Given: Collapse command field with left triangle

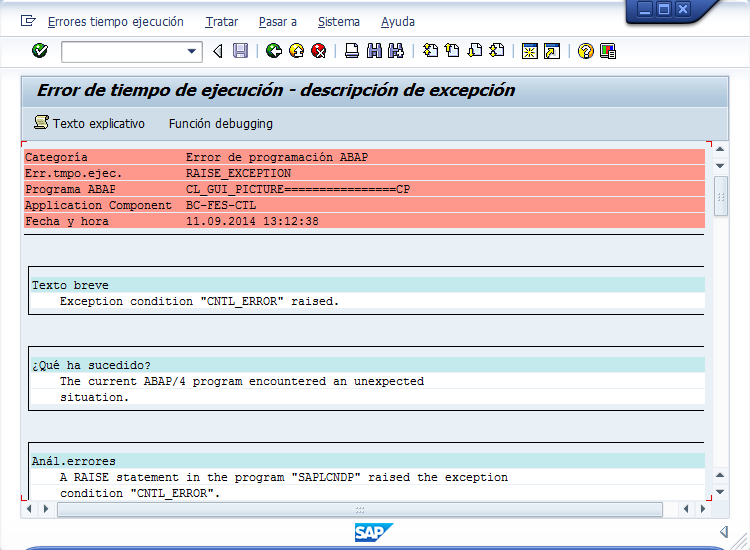Looking at the screenshot, I should pos(218,51).
